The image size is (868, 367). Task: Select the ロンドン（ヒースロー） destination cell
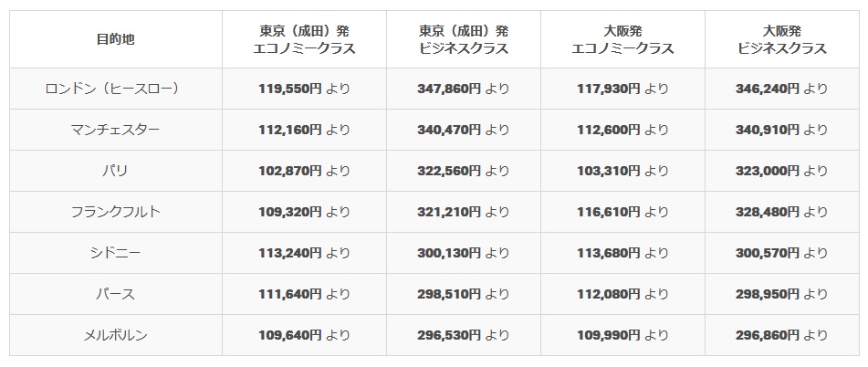(x=116, y=89)
